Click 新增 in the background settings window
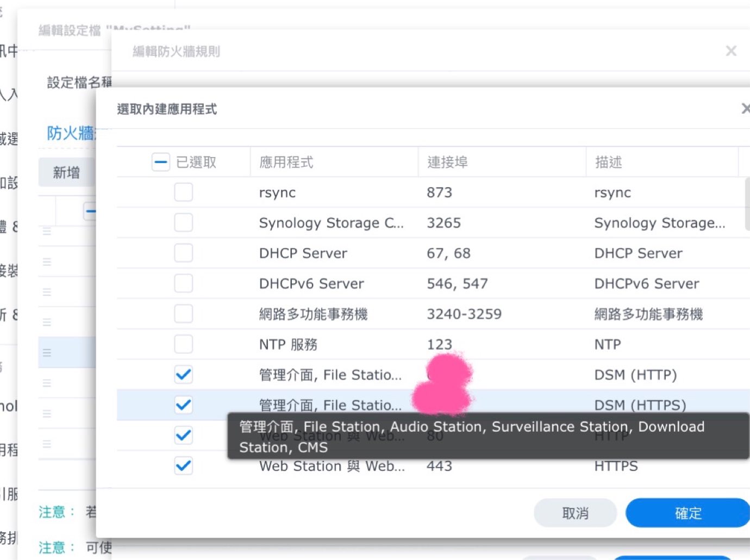750x560 pixels. [x=66, y=173]
